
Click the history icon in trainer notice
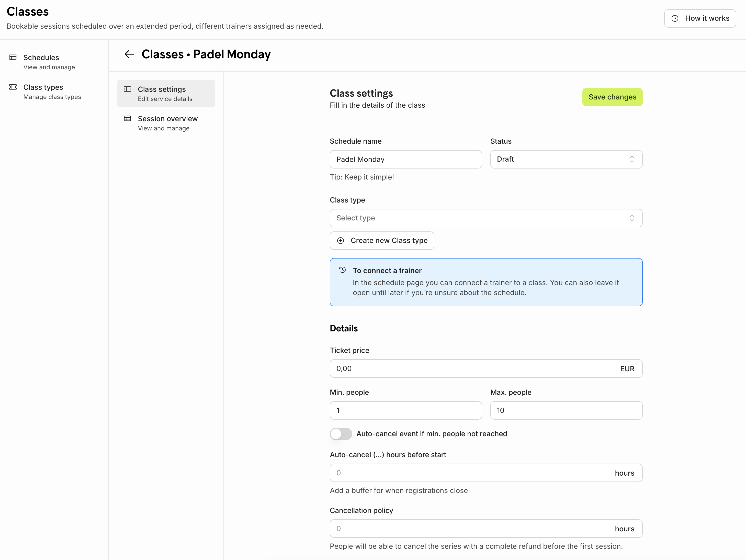(342, 270)
